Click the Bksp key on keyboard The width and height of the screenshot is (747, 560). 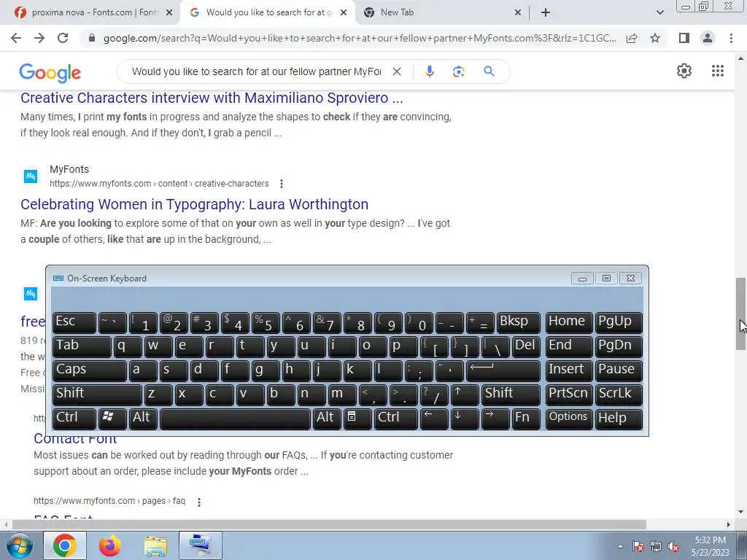(x=518, y=322)
